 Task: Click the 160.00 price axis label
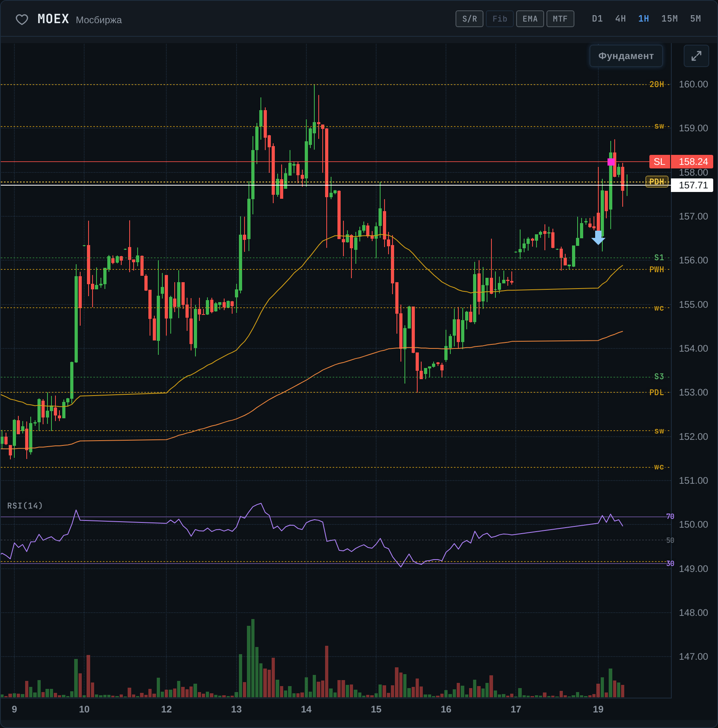[x=693, y=84]
